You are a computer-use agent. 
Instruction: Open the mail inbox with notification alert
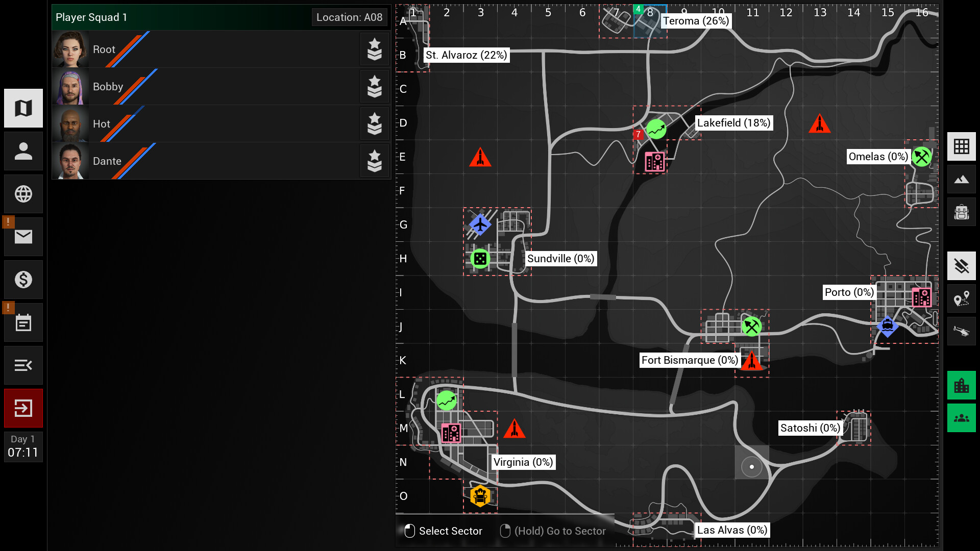(23, 236)
